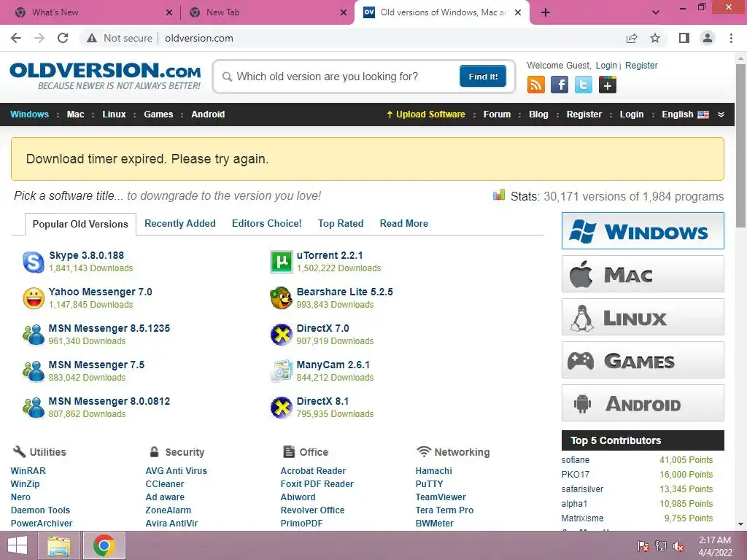
Task: Click Linux in the navigation bar
Action: click(114, 114)
